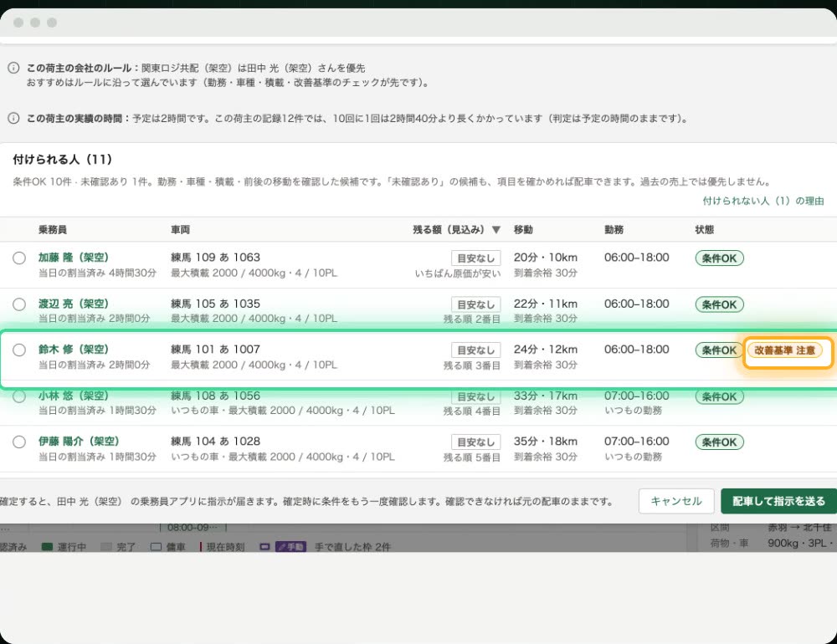837x644 pixels.
Task: Click 完了 gray legend swatch
Action: coord(105,547)
